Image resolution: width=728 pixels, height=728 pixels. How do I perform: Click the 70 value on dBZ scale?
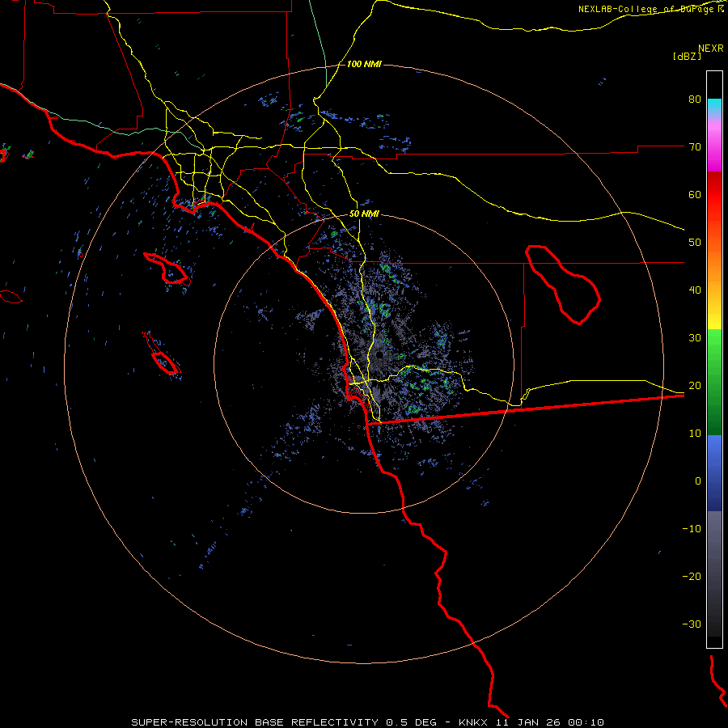(695, 146)
